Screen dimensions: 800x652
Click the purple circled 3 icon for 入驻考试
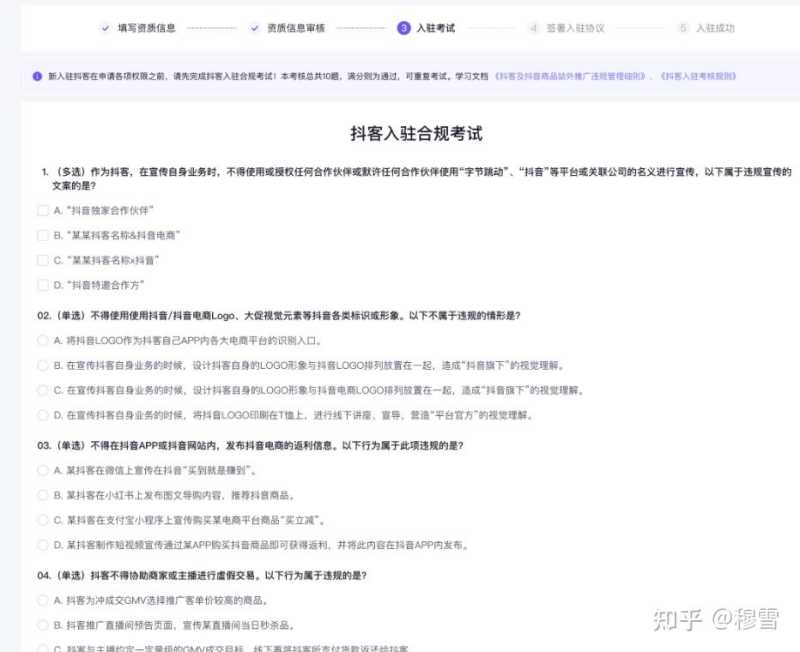(402, 28)
